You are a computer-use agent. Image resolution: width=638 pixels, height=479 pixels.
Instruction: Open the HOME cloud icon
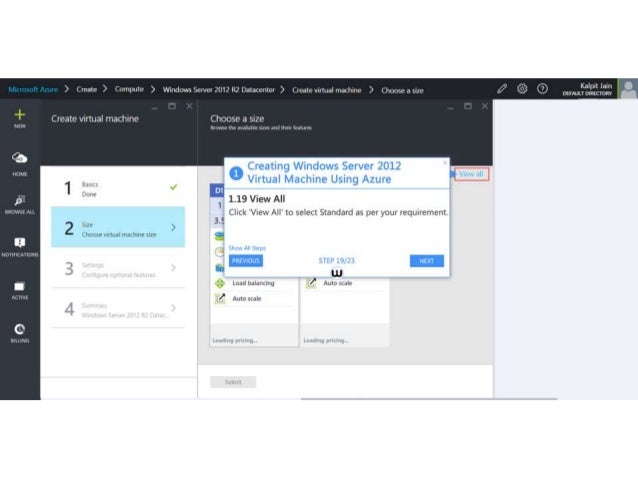pos(20,157)
